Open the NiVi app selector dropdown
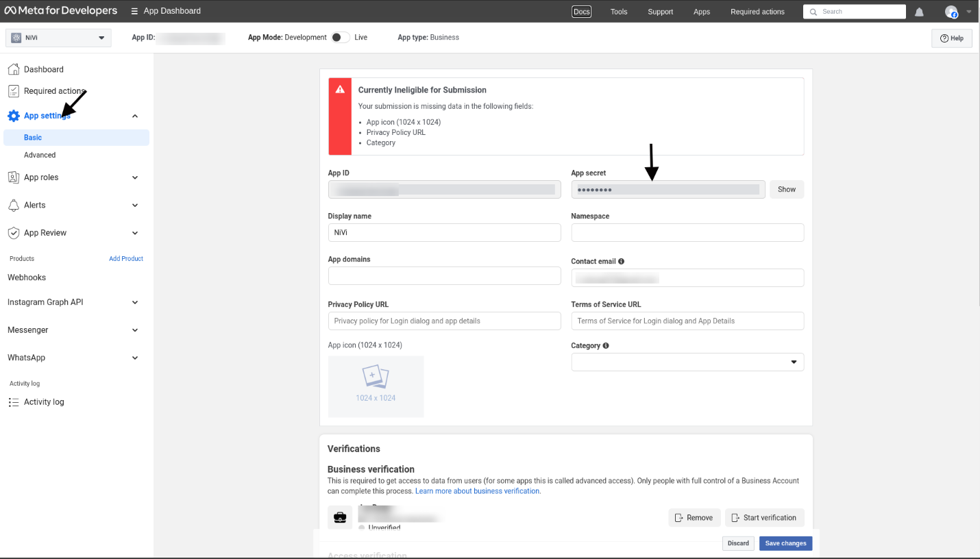The width and height of the screenshot is (980, 559). pos(58,38)
